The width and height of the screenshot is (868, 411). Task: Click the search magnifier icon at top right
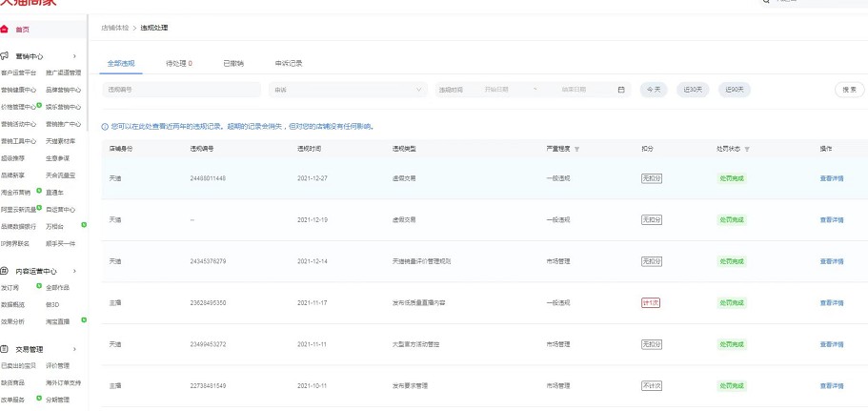[x=766, y=2]
